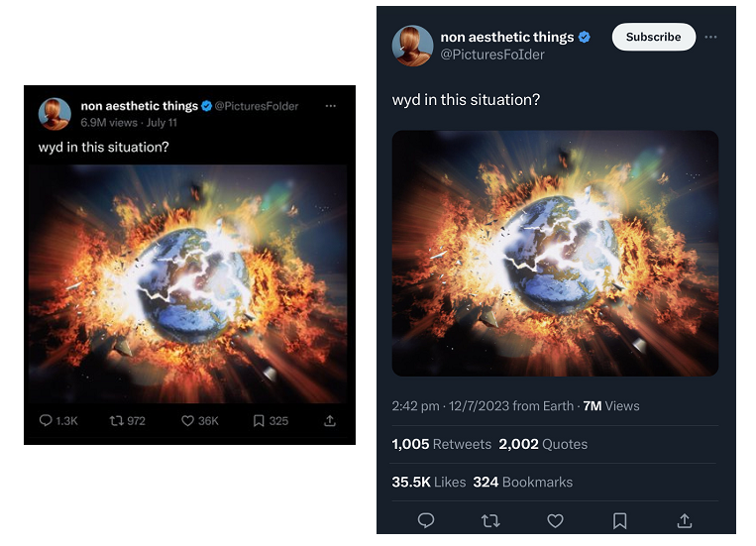This screenshot has height=546, width=756.
Task: Click the Subscribe button
Action: click(654, 37)
